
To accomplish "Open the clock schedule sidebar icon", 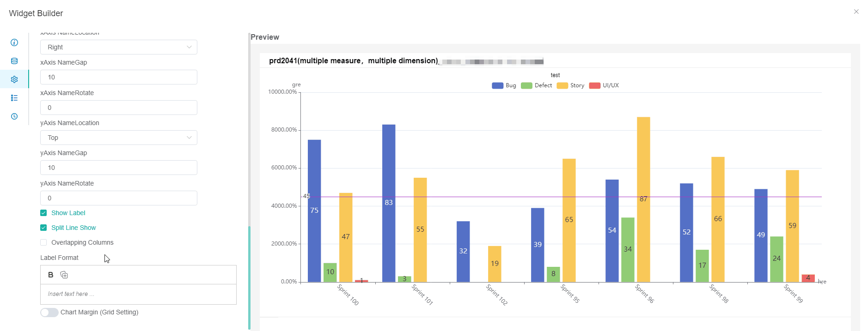I will (x=14, y=116).
